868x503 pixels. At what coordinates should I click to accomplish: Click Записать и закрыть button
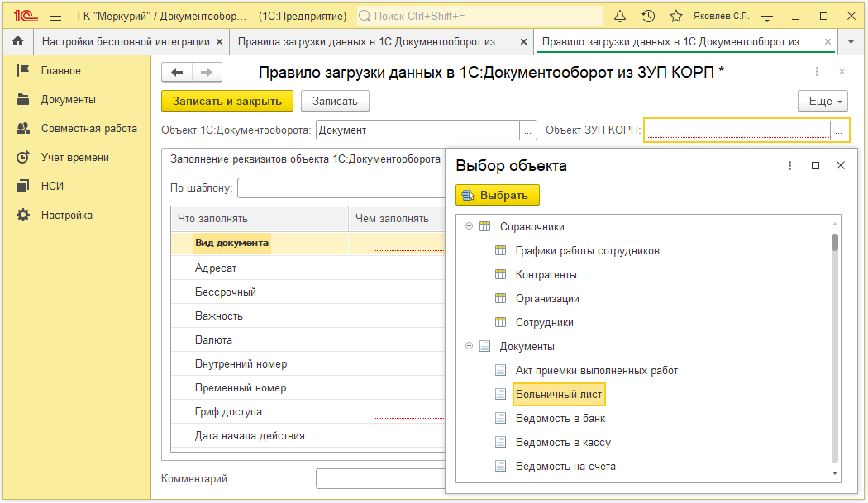pos(227,102)
